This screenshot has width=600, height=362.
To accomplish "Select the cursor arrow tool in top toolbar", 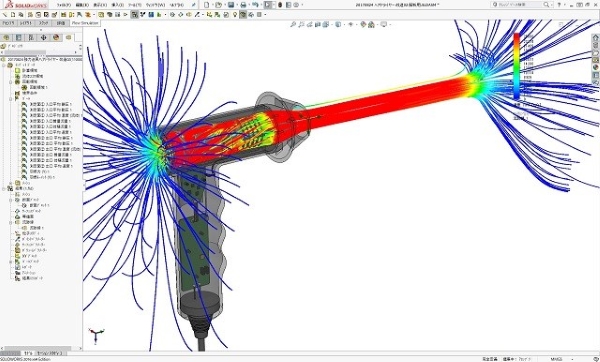I will point(268,5).
